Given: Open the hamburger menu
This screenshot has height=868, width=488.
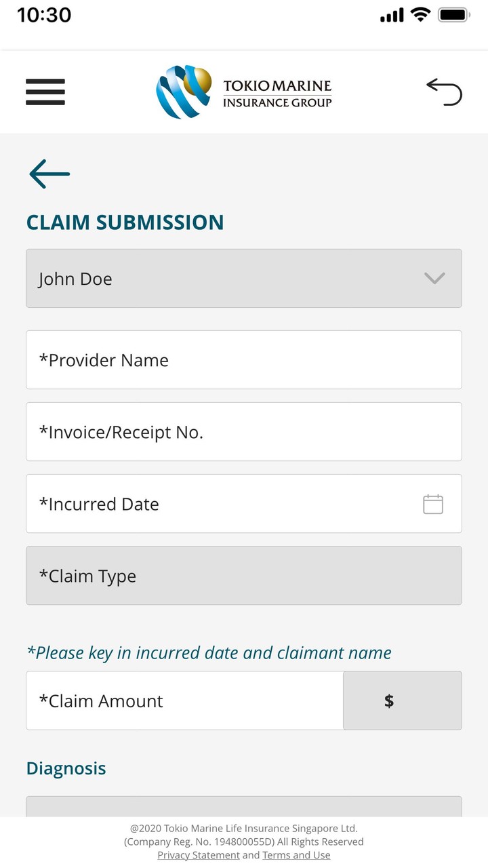Looking at the screenshot, I should pos(45,92).
